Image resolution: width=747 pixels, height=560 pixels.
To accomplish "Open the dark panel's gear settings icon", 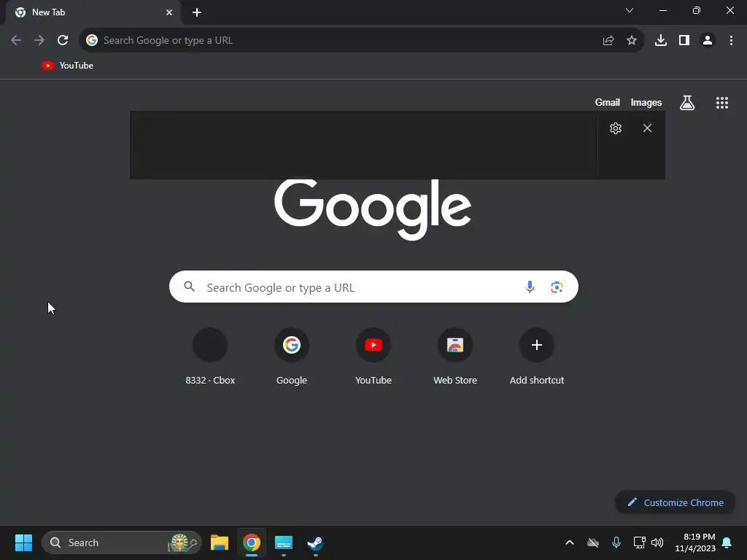I will click(x=616, y=128).
